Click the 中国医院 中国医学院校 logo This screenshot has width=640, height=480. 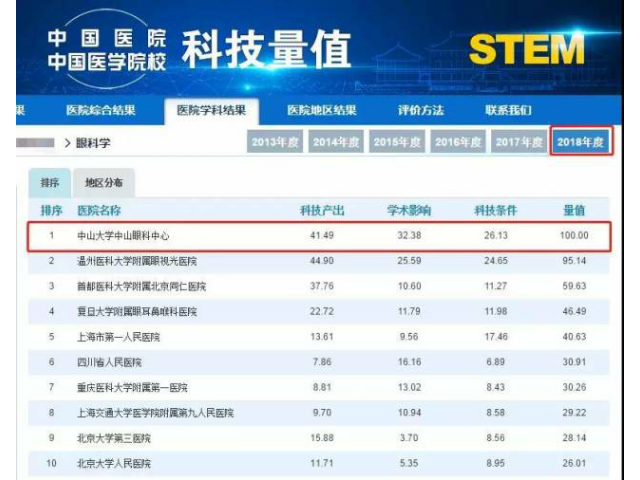point(107,50)
